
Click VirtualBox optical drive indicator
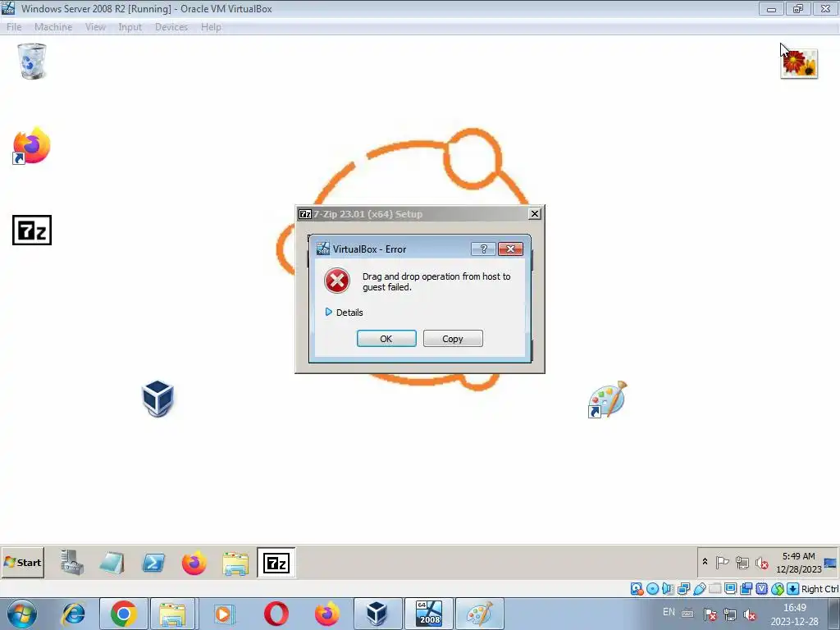pos(652,589)
